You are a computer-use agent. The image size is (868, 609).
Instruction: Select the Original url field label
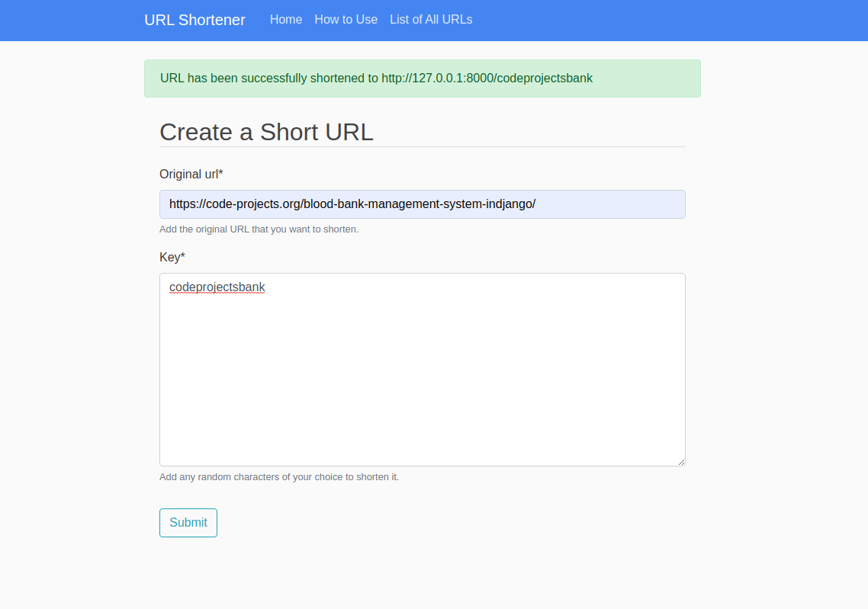click(x=188, y=174)
